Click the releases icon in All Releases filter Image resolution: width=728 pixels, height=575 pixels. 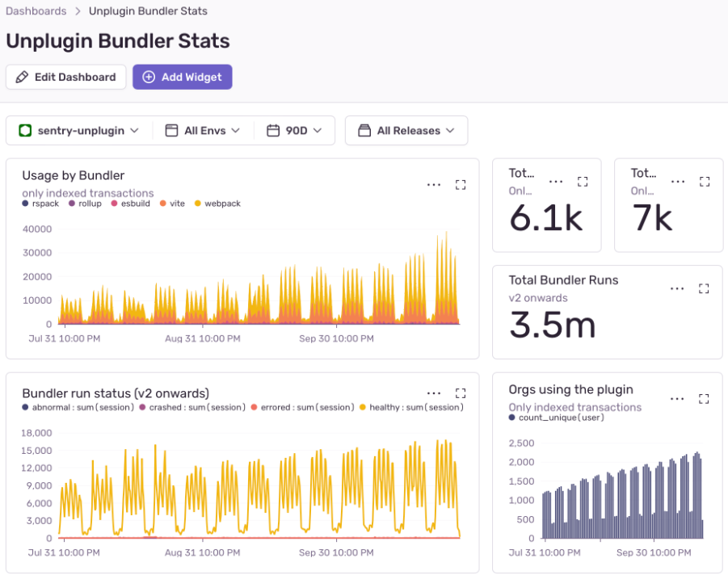pyautogui.click(x=364, y=130)
